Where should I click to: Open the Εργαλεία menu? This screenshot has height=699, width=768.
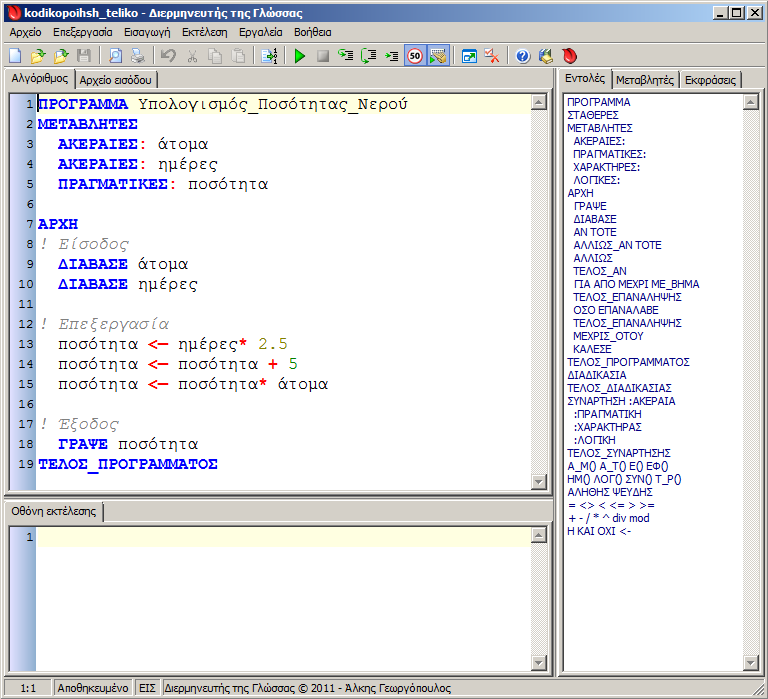coord(261,32)
